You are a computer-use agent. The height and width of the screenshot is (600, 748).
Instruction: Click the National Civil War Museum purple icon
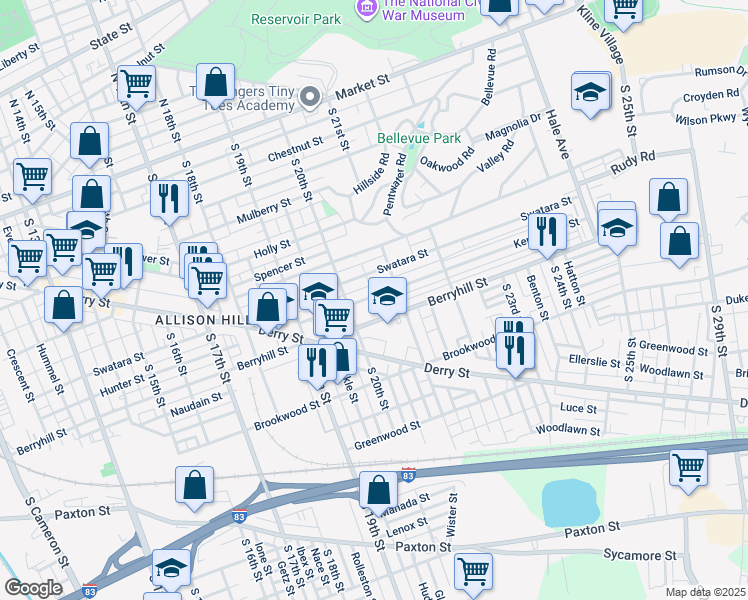[366, 9]
